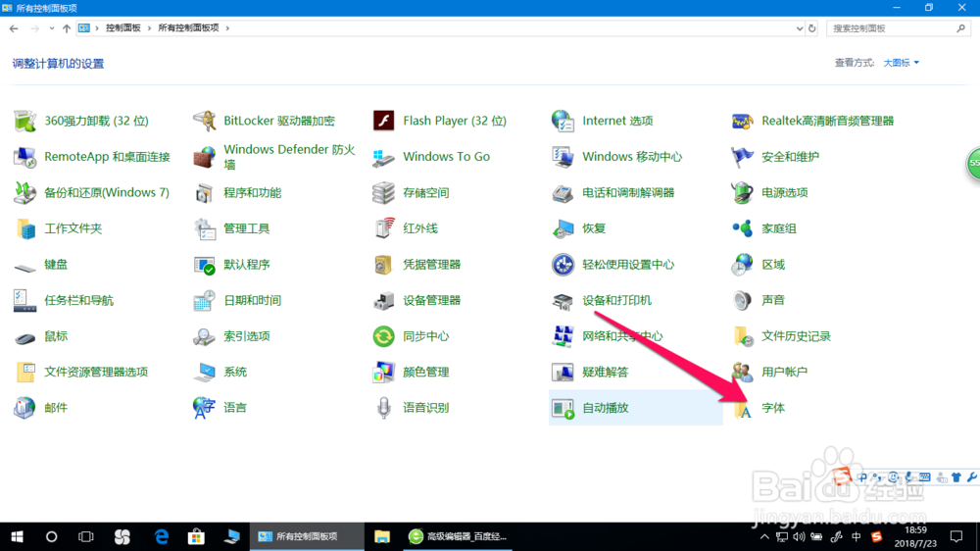
Task: Open the 邮件 link
Action: coord(56,408)
